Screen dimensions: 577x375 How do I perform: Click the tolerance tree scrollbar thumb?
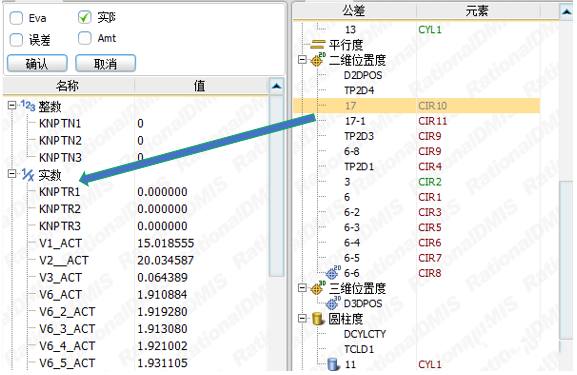[566, 261]
